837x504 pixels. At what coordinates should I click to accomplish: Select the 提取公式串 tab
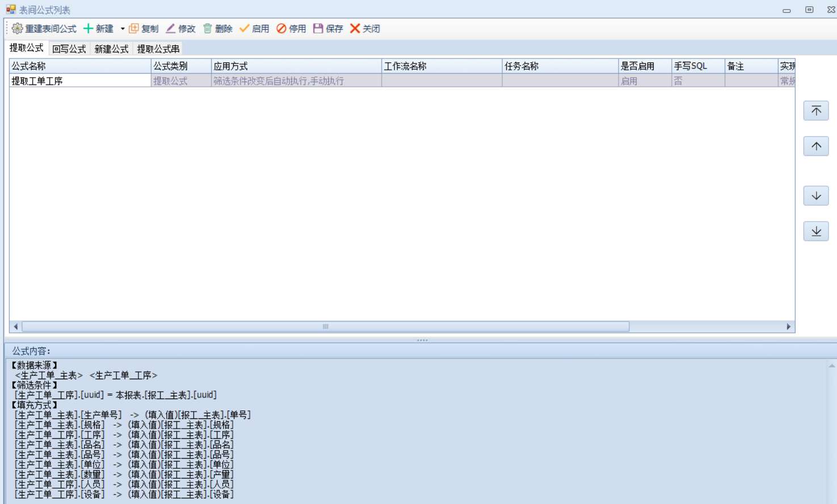(158, 49)
